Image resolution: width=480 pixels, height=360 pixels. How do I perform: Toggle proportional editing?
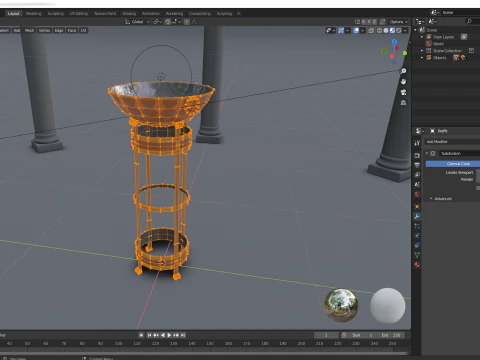[187, 22]
